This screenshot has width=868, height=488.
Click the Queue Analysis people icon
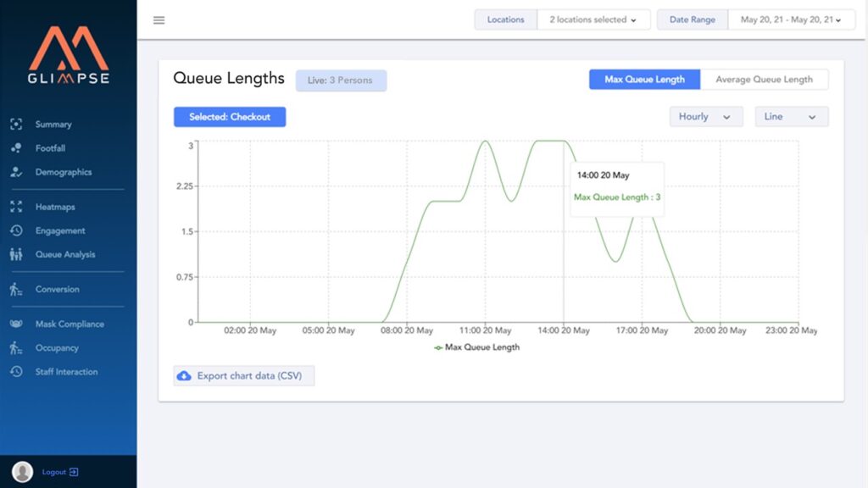16,254
